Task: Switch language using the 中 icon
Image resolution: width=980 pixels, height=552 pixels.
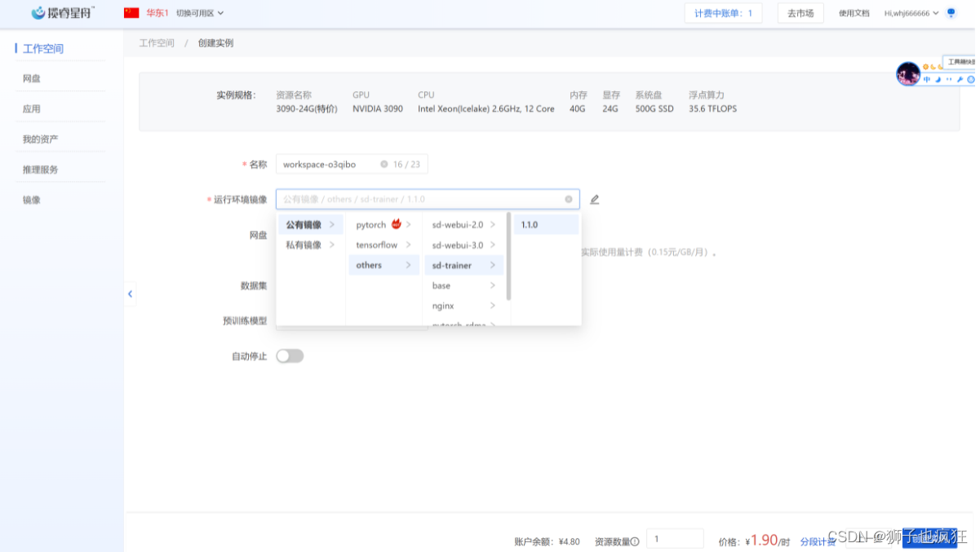Action: [927, 79]
